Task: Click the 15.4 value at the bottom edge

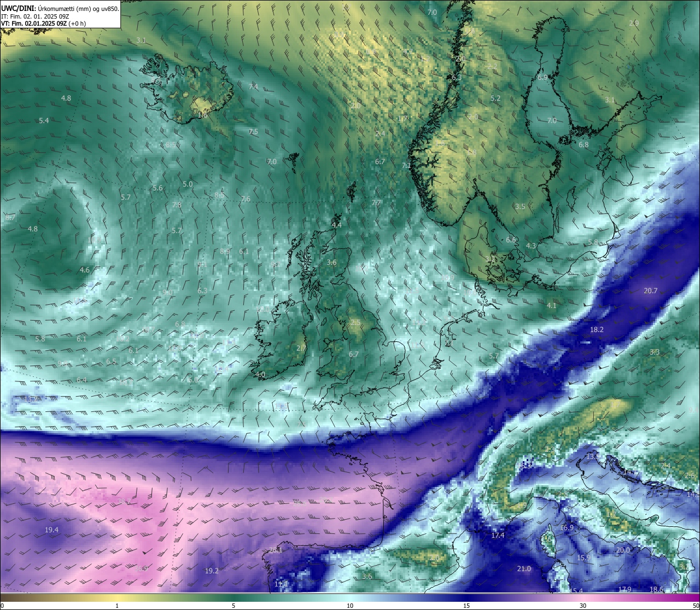Action: (576, 591)
